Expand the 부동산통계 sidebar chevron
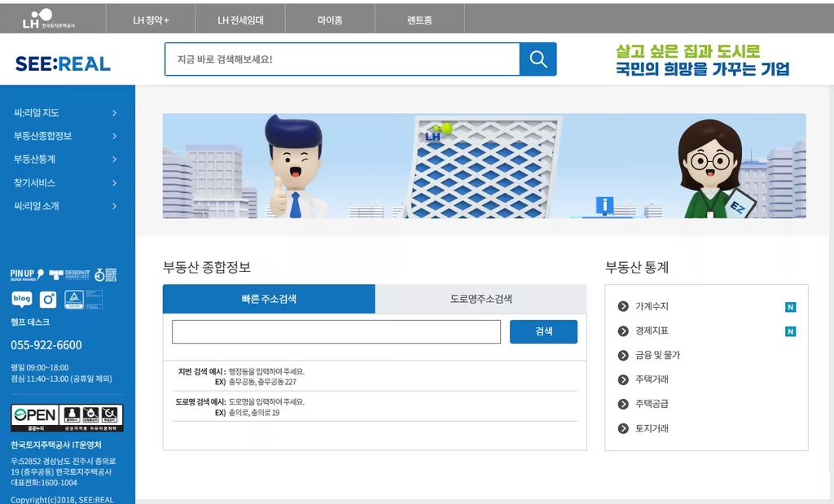 pyautogui.click(x=114, y=159)
